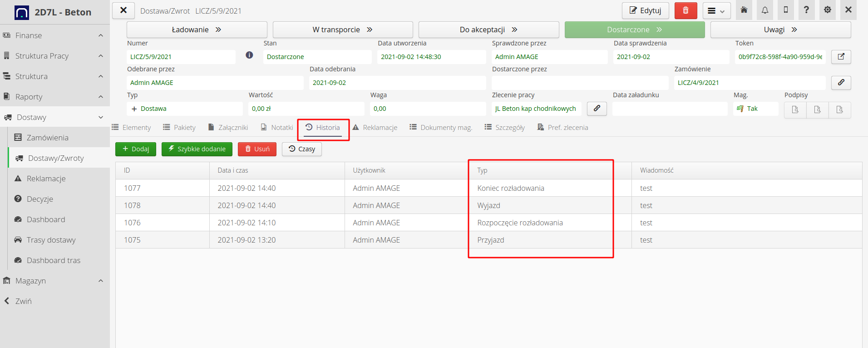Open token external link icon
Image resolution: width=868 pixels, height=348 pixels.
coord(841,57)
